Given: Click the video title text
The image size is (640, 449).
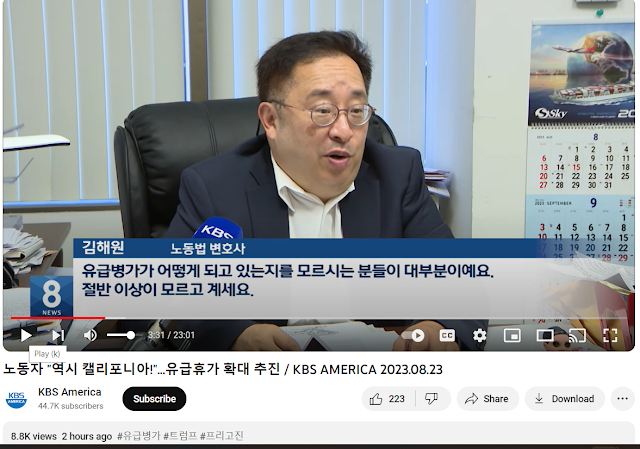Looking at the screenshot, I should point(223,369).
